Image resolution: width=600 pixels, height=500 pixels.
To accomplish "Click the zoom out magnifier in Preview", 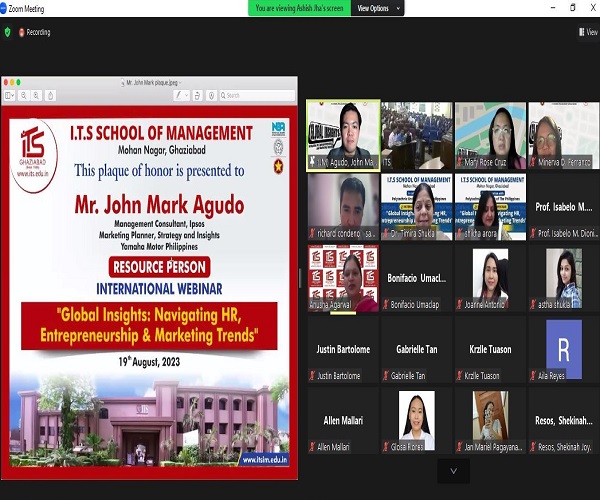I will coord(24,95).
